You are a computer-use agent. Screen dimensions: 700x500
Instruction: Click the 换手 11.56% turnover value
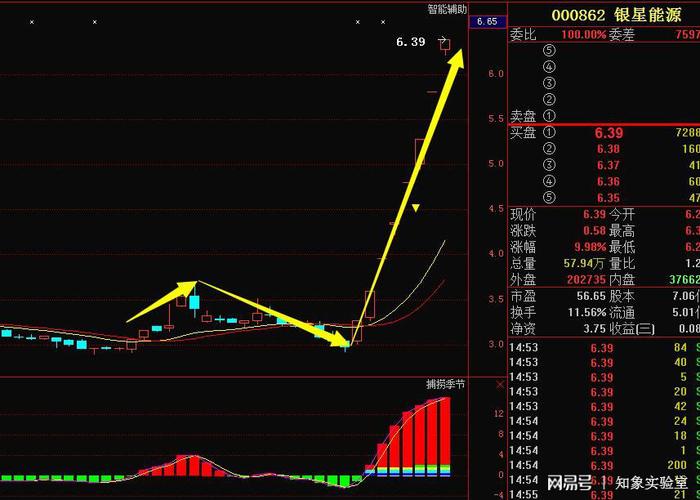tap(583, 313)
